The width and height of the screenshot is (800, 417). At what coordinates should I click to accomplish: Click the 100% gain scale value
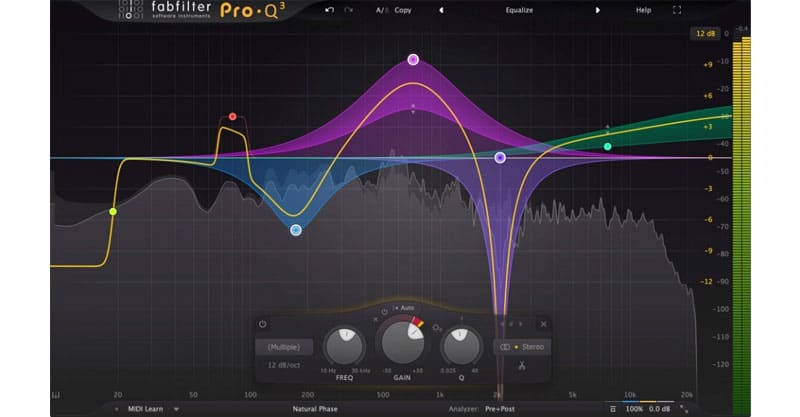(634, 409)
